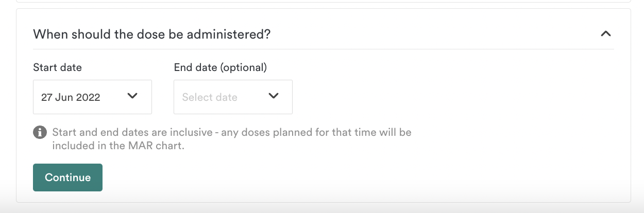Click 'included in the MAR chart' text line

click(118, 146)
